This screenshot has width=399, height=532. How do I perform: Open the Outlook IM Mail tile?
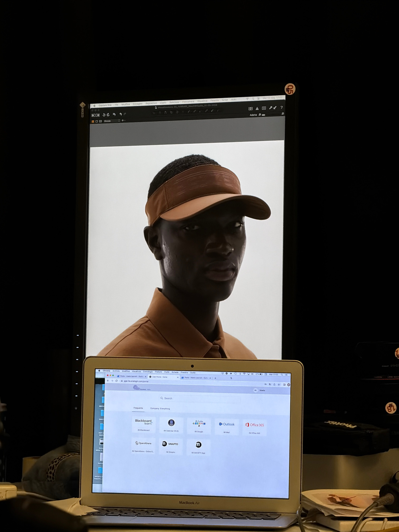[x=227, y=426]
